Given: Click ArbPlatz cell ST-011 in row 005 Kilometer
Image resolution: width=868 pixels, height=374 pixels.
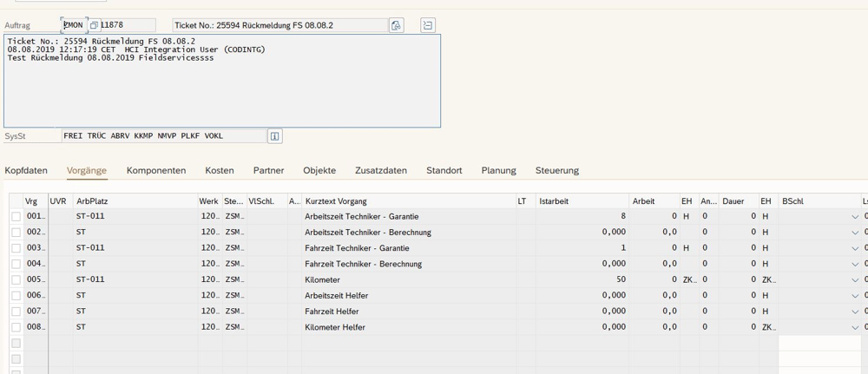Looking at the screenshot, I should [x=135, y=280].
